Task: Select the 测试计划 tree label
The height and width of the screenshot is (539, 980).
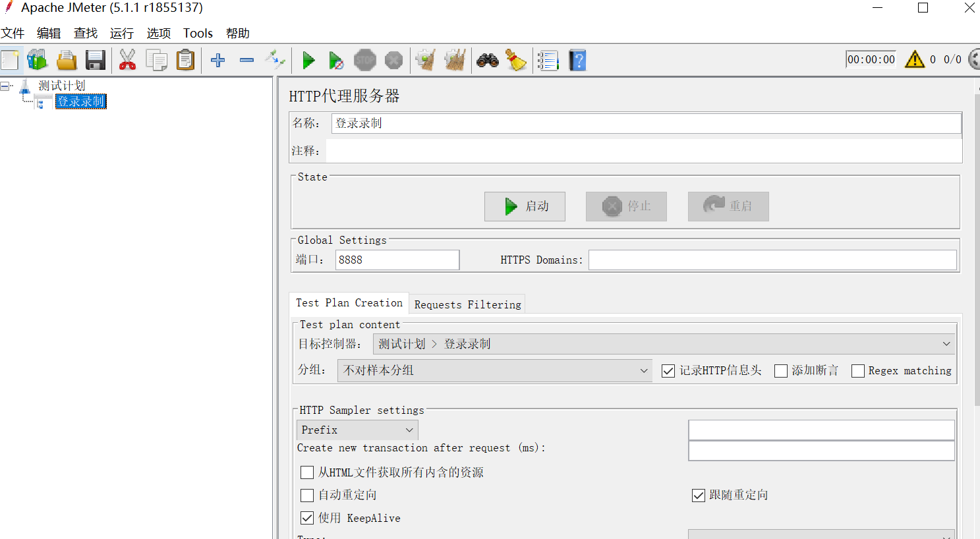Action: [x=62, y=86]
